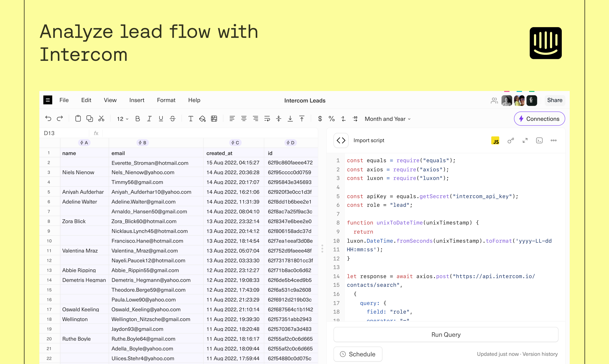Apply percent number format
This screenshot has width=609, height=364.
tap(332, 119)
